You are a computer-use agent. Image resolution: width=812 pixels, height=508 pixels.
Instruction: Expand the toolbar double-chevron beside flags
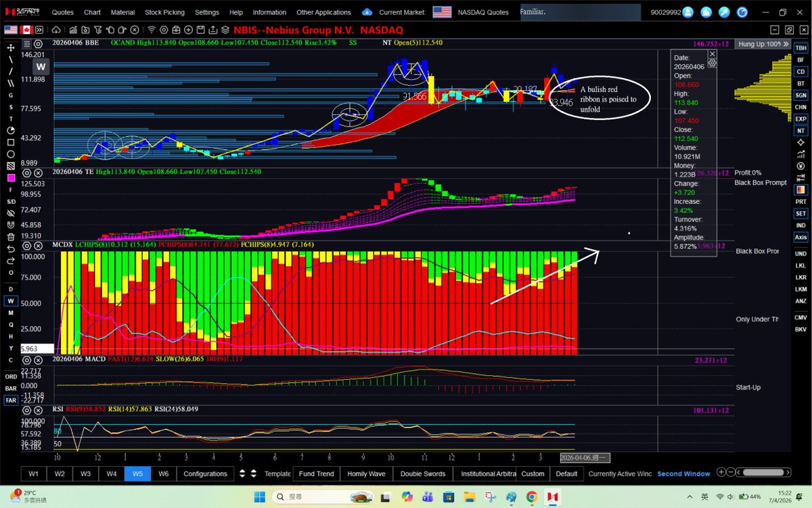pyautogui.click(x=40, y=30)
